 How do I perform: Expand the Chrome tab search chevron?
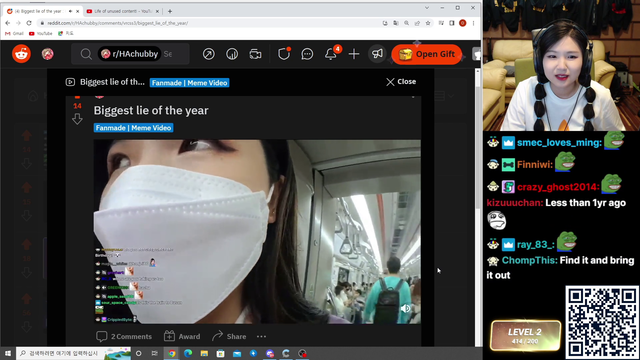(x=427, y=8)
